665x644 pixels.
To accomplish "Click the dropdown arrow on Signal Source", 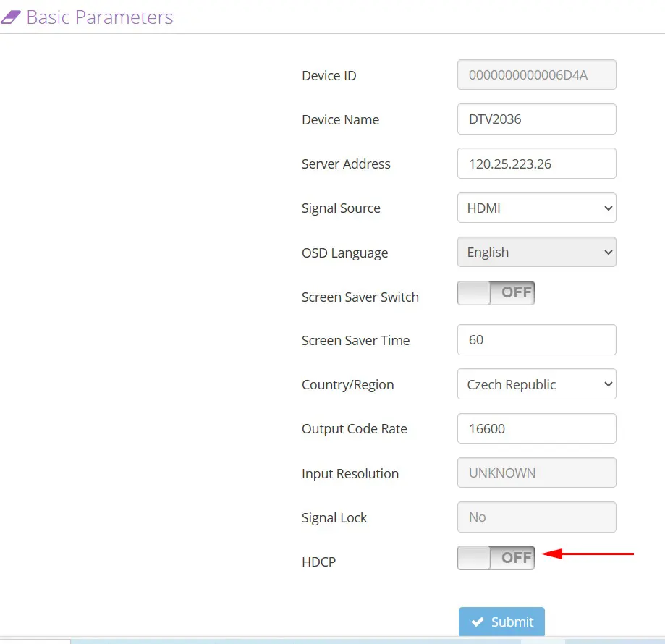I will click(x=606, y=208).
